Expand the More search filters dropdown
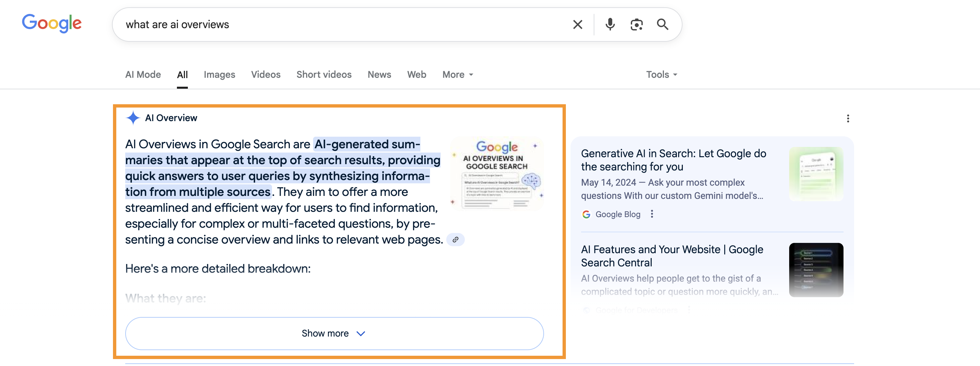The height and width of the screenshot is (366, 980). (458, 74)
